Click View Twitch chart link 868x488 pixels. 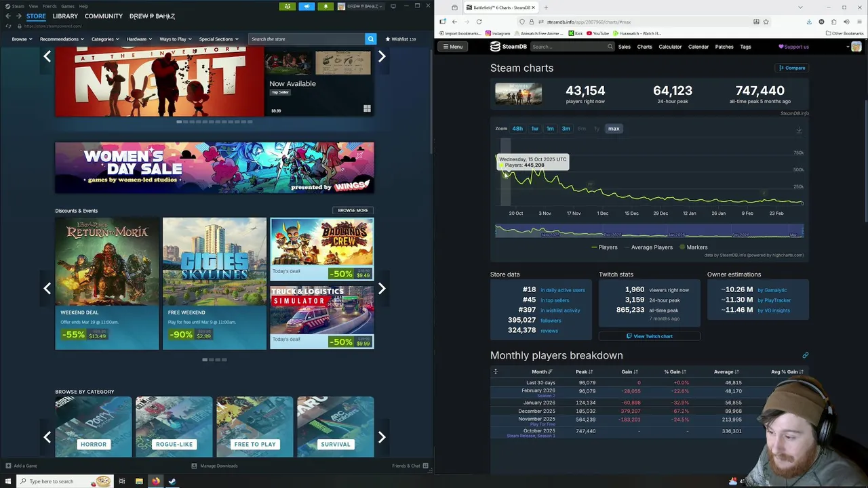point(650,336)
